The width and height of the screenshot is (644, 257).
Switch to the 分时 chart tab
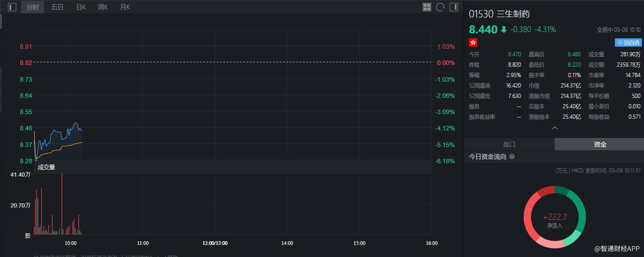coord(32,7)
